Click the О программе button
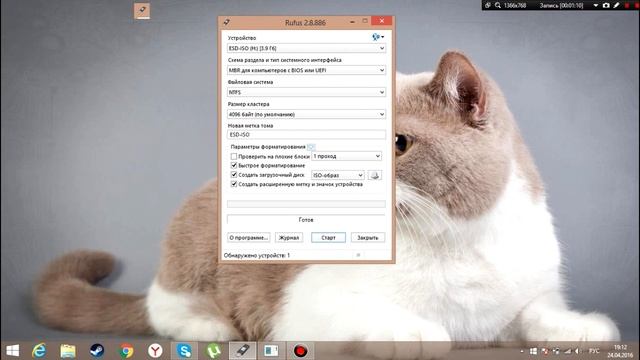The width and height of the screenshot is (640, 360). (x=249, y=238)
